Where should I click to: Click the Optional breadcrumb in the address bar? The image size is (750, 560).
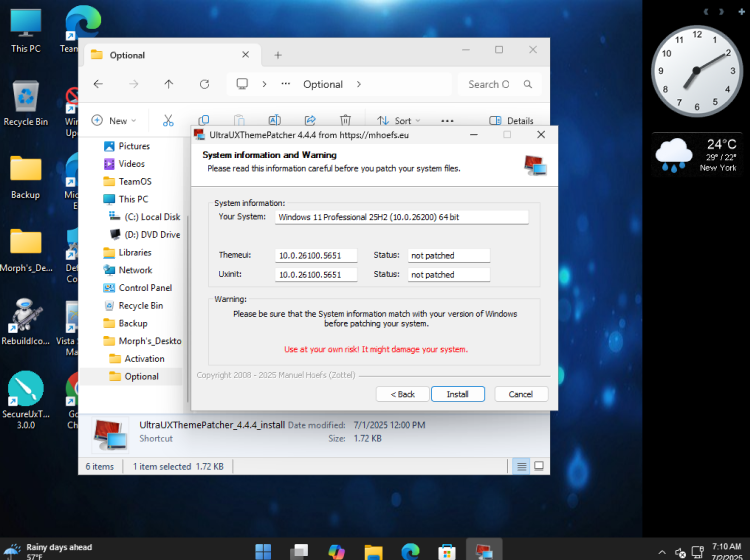click(323, 84)
